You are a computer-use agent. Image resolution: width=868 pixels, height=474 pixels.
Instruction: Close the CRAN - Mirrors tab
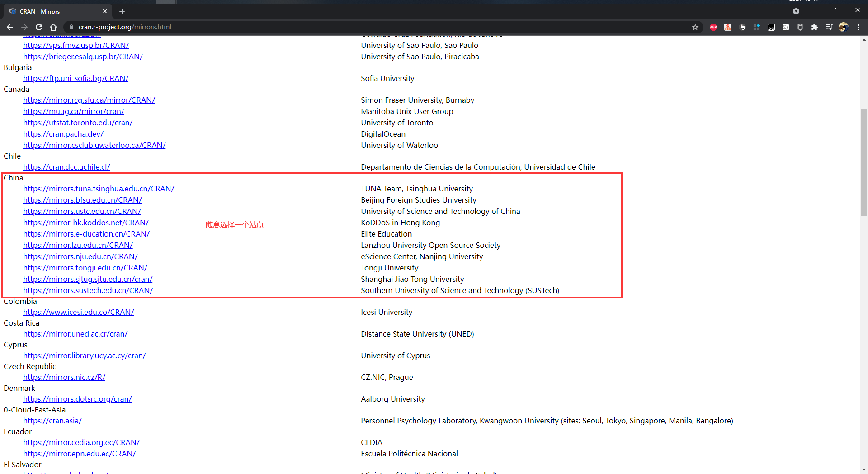[105, 11]
